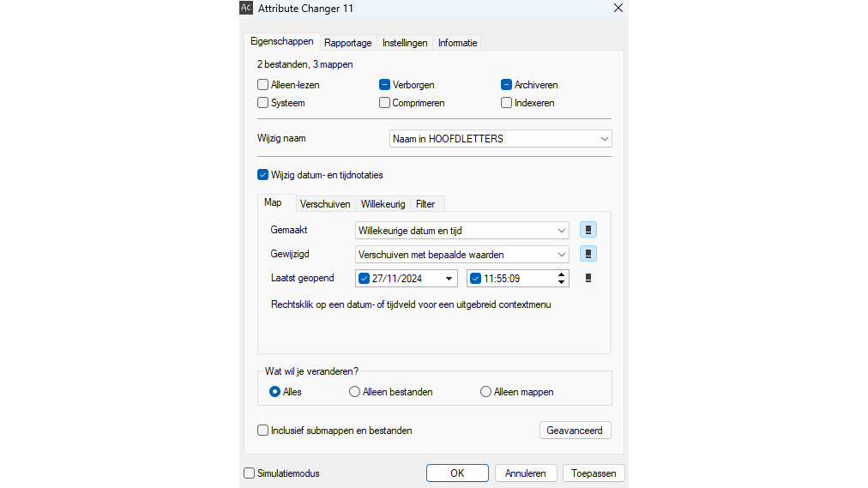The width and height of the screenshot is (868, 488).
Task: Uncheck the checkbox inside the 27/11/2024 date field
Action: click(365, 278)
